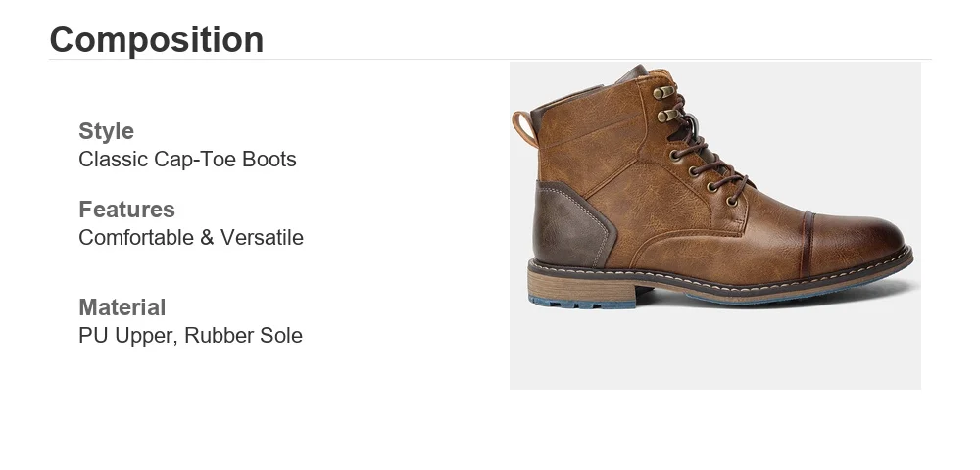The image size is (980, 470).
Task: Select the Features label
Action: 126,210
